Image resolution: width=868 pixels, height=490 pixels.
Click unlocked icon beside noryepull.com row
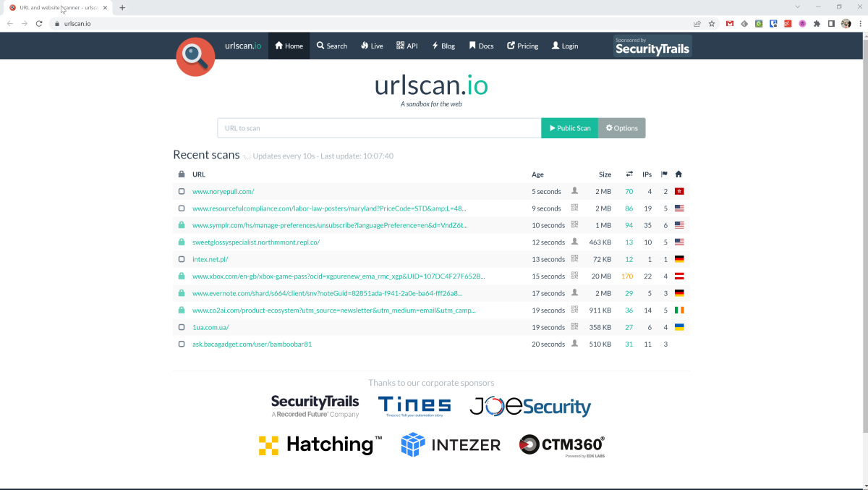(182, 192)
